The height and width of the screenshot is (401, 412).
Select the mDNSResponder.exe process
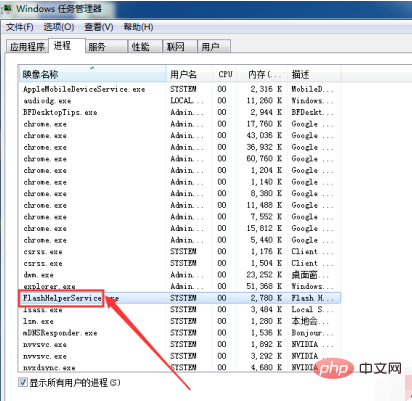click(179, 333)
